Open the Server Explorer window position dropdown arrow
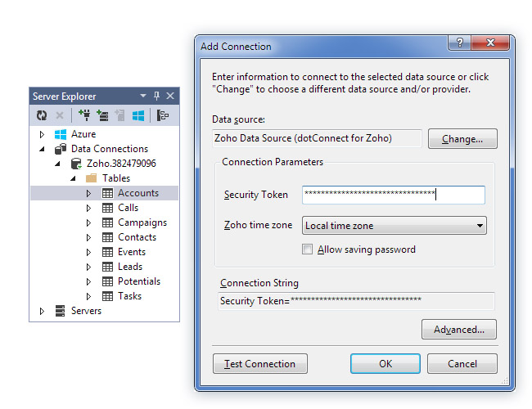The width and height of the screenshot is (532, 409). point(143,96)
